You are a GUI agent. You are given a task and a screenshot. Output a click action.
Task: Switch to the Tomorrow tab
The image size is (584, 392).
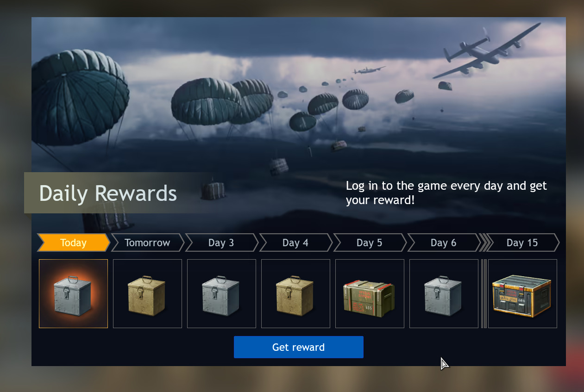pos(148,243)
